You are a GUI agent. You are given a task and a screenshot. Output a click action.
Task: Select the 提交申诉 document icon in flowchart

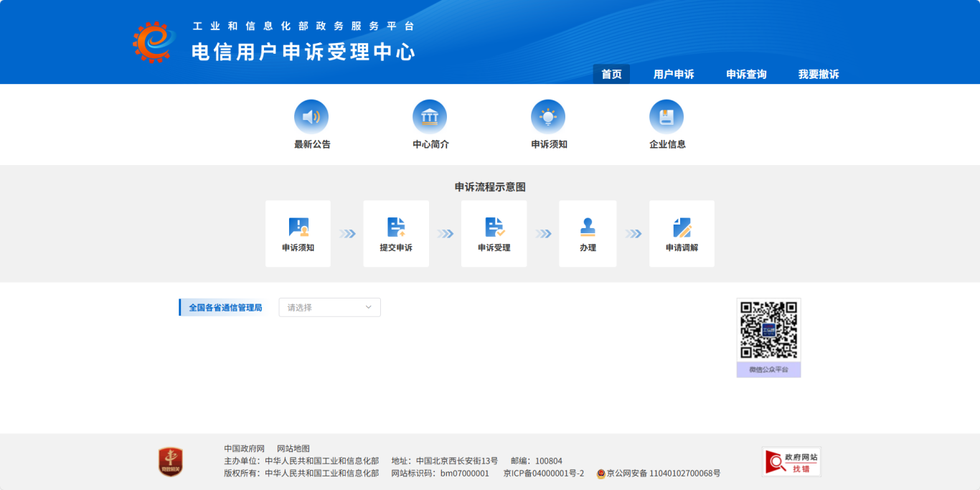(x=396, y=227)
